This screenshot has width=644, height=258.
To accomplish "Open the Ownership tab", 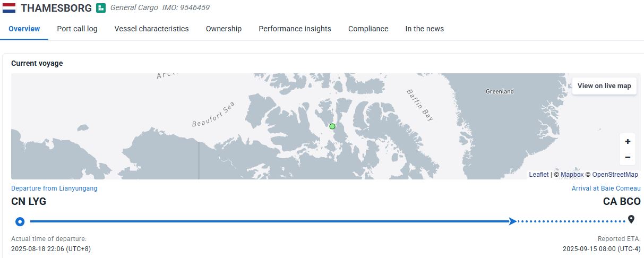I will pyautogui.click(x=224, y=29).
